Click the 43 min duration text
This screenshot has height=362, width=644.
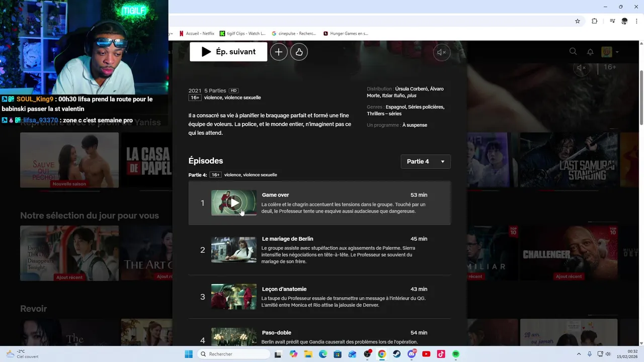419,289
